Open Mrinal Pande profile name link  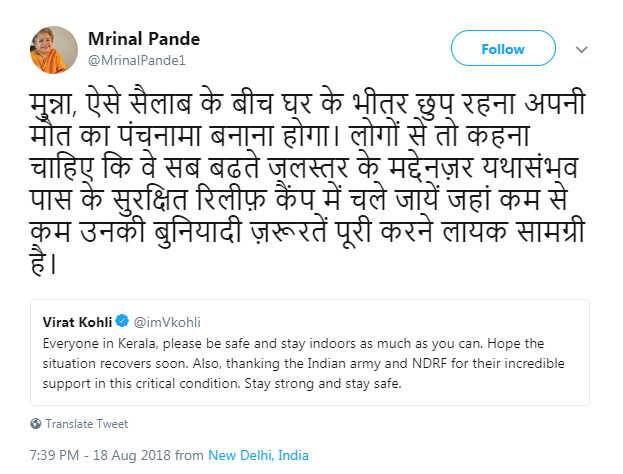tap(144, 39)
